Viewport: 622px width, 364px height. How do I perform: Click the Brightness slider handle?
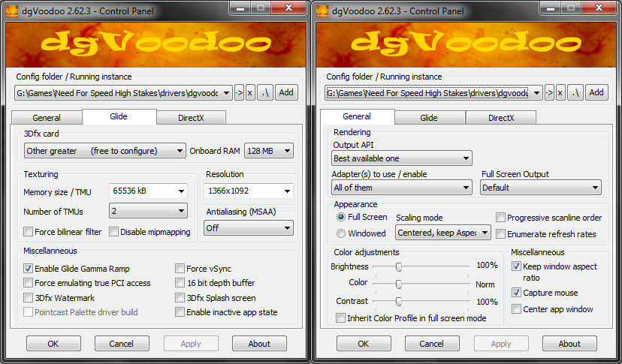[x=399, y=267]
